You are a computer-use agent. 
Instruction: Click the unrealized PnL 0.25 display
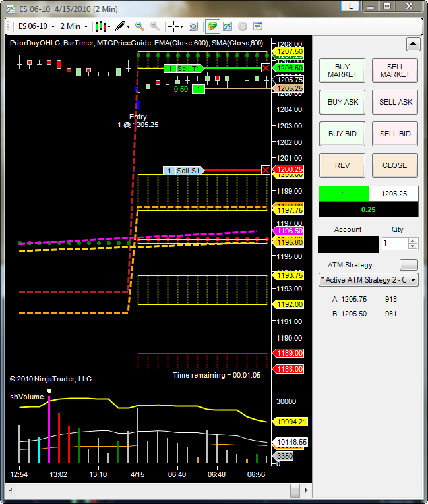coord(369,210)
